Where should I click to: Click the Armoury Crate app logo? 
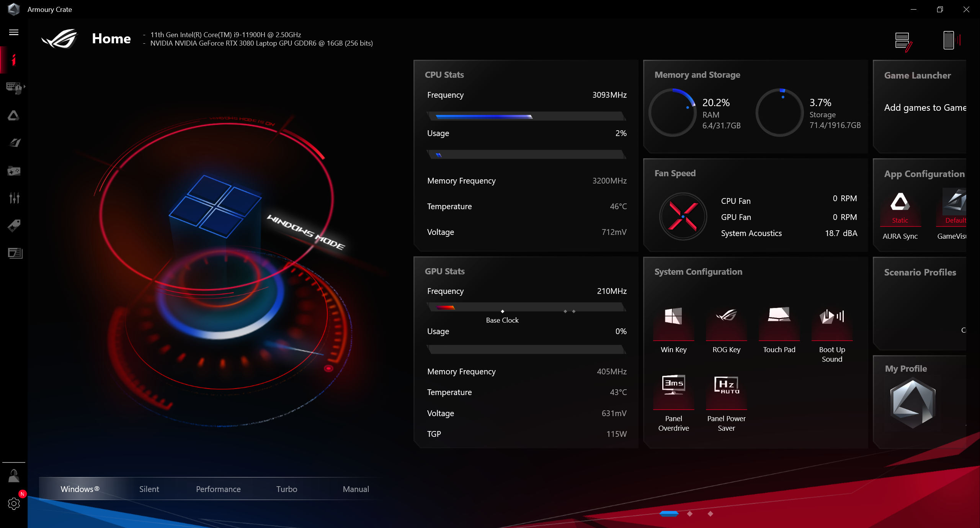pyautogui.click(x=14, y=9)
